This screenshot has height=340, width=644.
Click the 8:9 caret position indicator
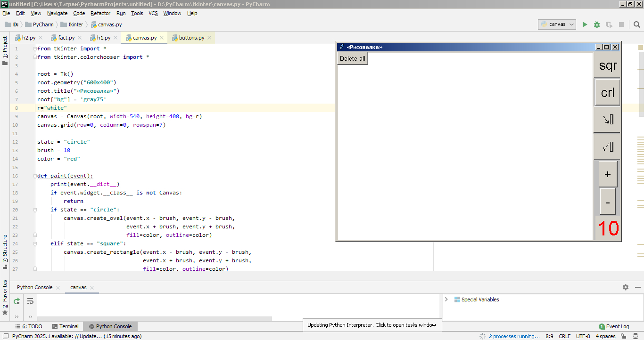pos(549,336)
